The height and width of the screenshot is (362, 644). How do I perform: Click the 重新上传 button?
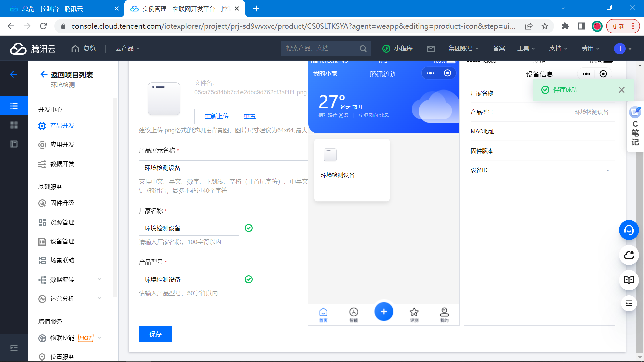217,116
